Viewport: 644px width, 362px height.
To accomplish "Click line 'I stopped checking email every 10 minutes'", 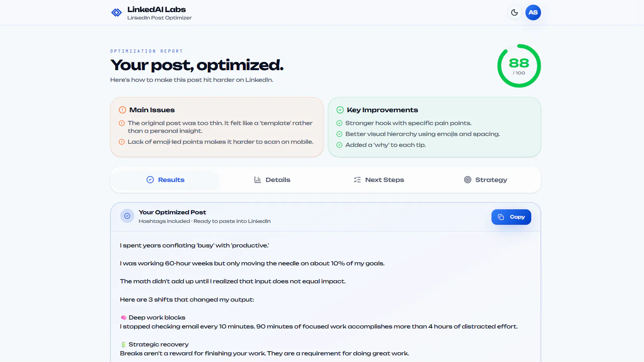I will point(319,327).
